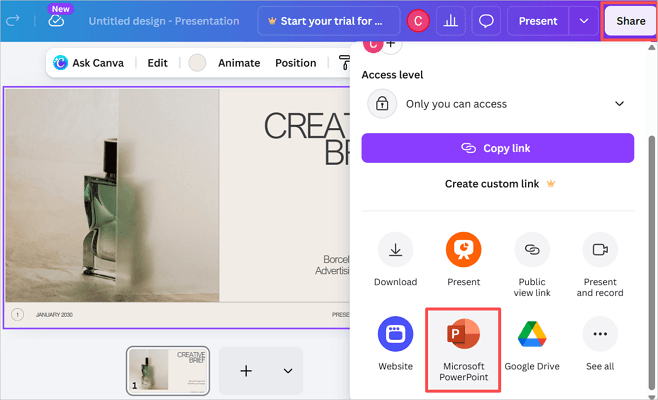Click the Public view link icon

coord(532,250)
